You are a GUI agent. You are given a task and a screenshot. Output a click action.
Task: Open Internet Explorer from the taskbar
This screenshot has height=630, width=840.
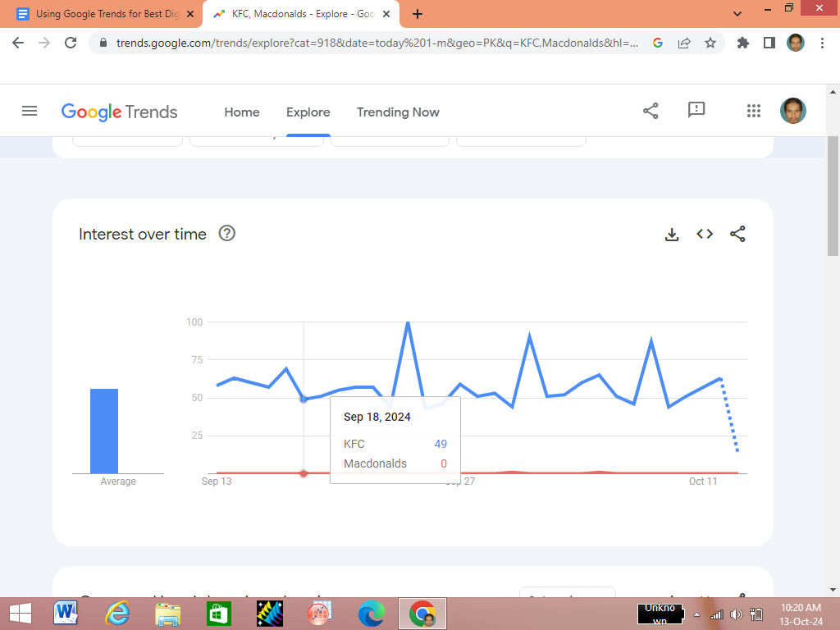tap(117, 614)
